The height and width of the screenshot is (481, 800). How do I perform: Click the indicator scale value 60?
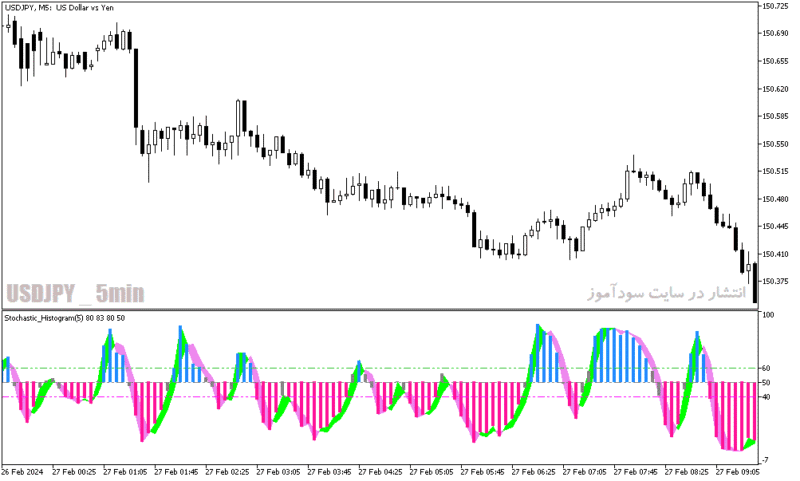[x=766, y=368]
